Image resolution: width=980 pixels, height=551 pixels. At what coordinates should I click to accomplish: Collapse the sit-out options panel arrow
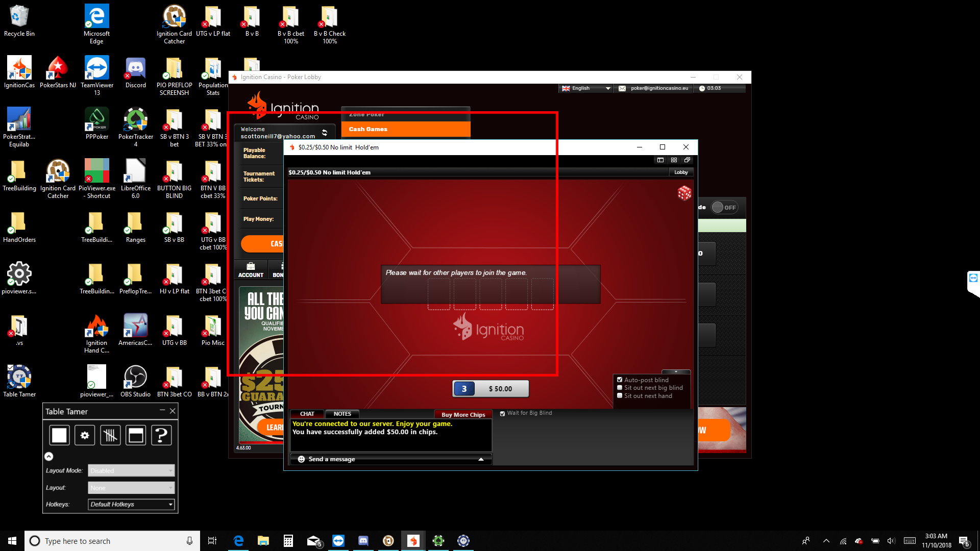[x=676, y=372]
